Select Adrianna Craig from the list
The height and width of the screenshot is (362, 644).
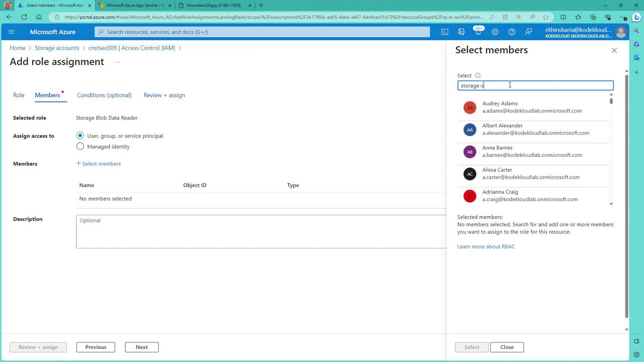pyautogui.click(x=533, y=195)
